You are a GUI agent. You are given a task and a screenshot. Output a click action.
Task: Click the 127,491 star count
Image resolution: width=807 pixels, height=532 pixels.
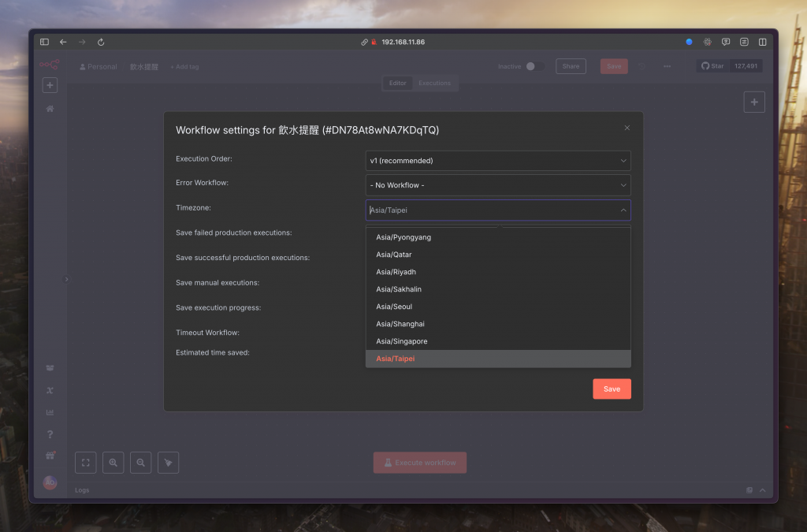[746, 66]
